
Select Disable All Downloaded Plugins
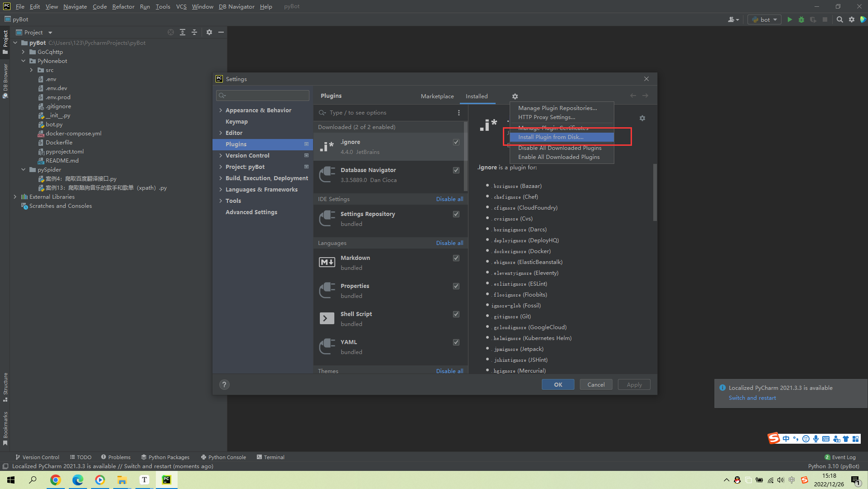click(x=562, y=148)
